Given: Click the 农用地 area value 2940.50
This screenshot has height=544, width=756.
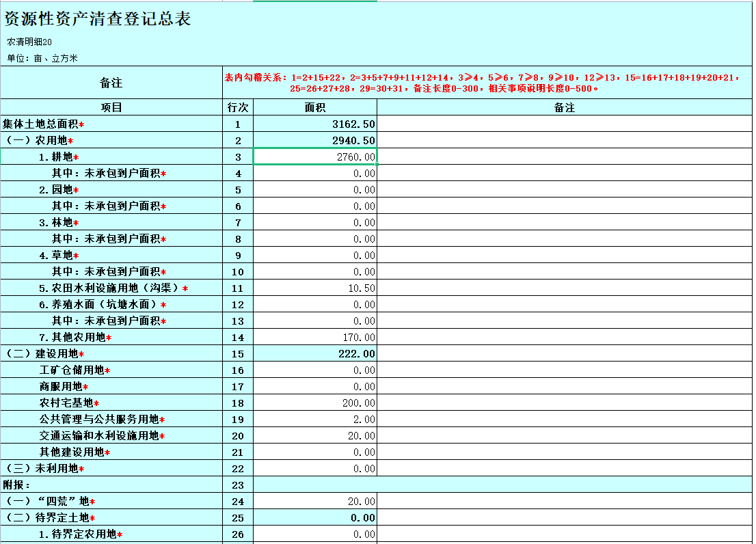Looking at the screenshot, I should pyautogui.click(x=353, y=140).
